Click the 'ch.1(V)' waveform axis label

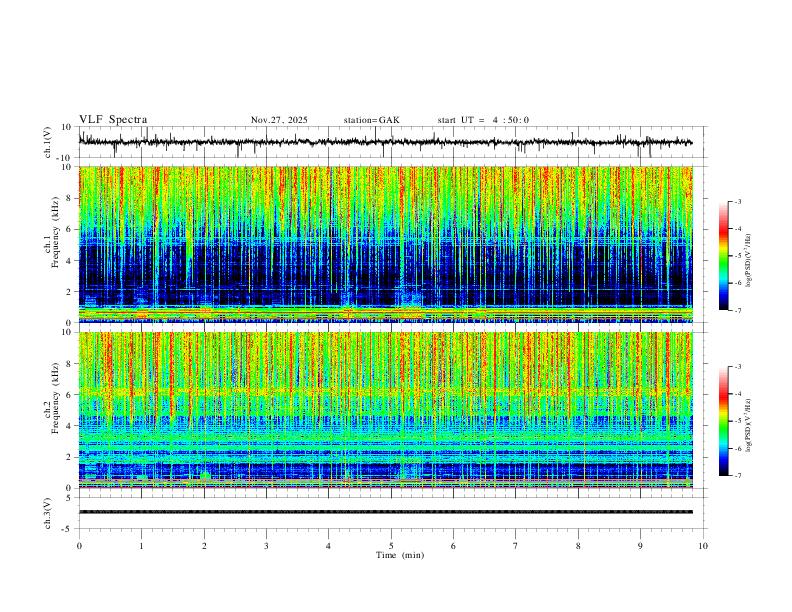[x=48, y=142]
